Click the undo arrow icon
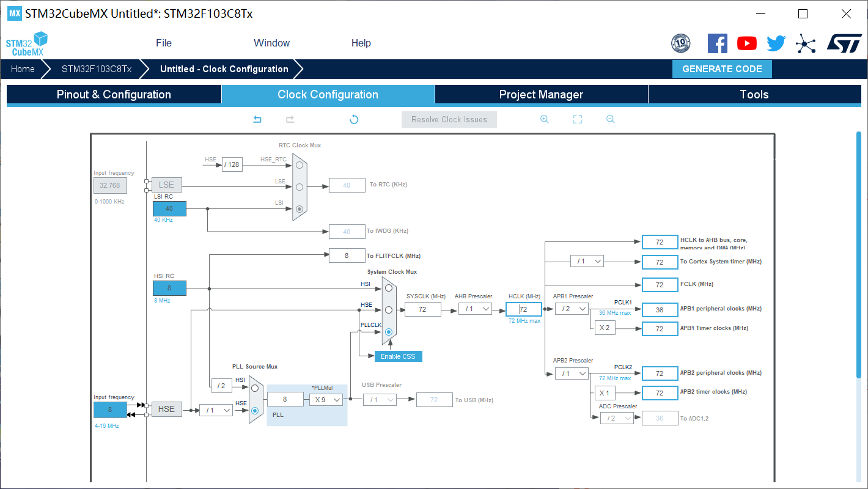The height and width of the screenshot is (489, 868). (x=257, y=119)
